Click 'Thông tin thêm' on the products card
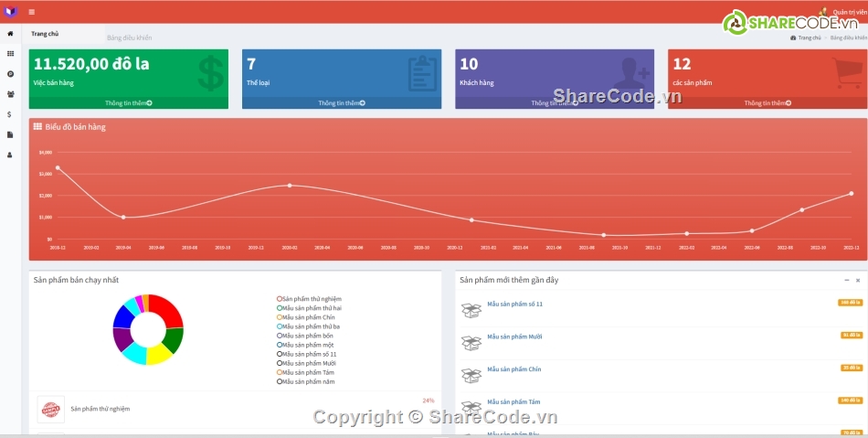This screenshot has width=868, height=438. tap(767, 103)
